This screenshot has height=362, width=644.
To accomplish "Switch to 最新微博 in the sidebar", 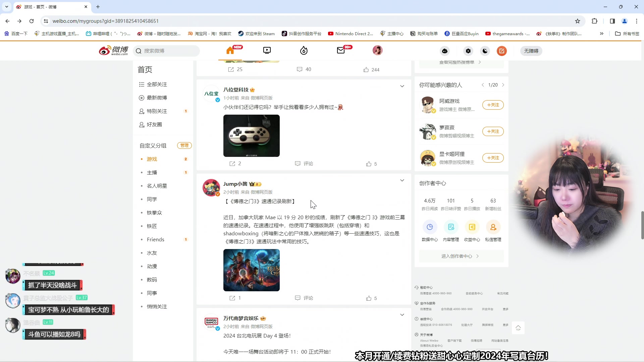I will (157, 98).
